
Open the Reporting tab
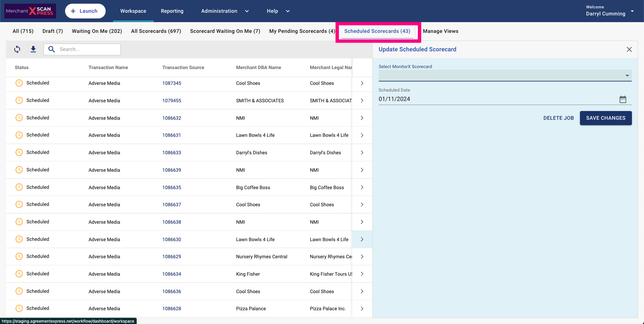(172, 11)
